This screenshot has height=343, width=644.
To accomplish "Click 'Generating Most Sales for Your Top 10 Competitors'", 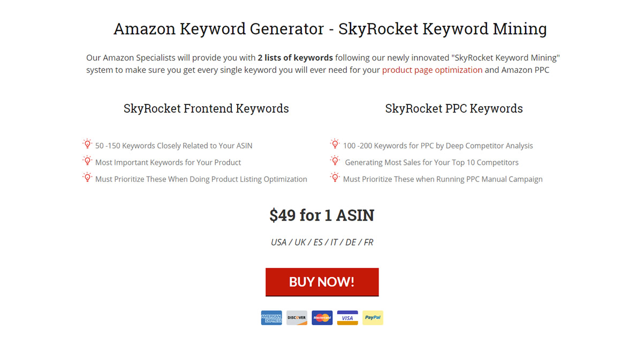I will tap(432, 162).
